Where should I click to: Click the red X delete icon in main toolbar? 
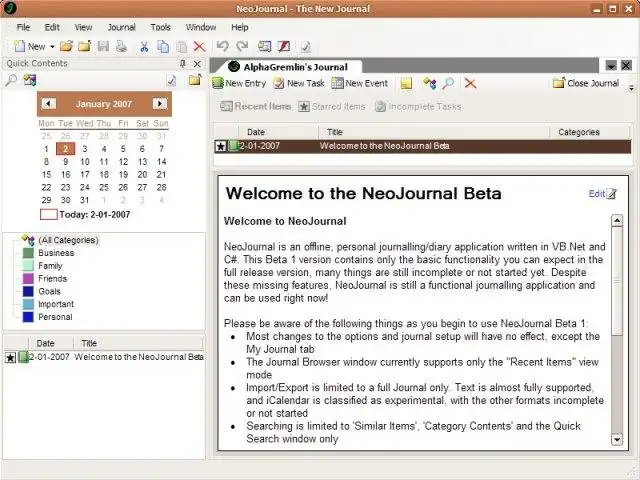tap(199, 47)
